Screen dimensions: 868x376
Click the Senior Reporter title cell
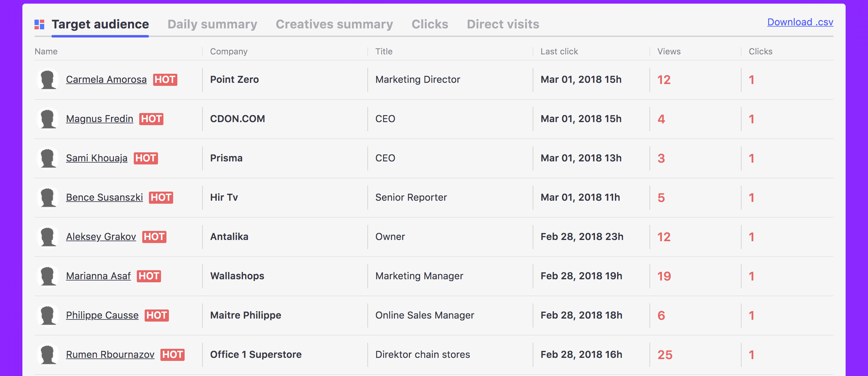[x=411, y=197]
